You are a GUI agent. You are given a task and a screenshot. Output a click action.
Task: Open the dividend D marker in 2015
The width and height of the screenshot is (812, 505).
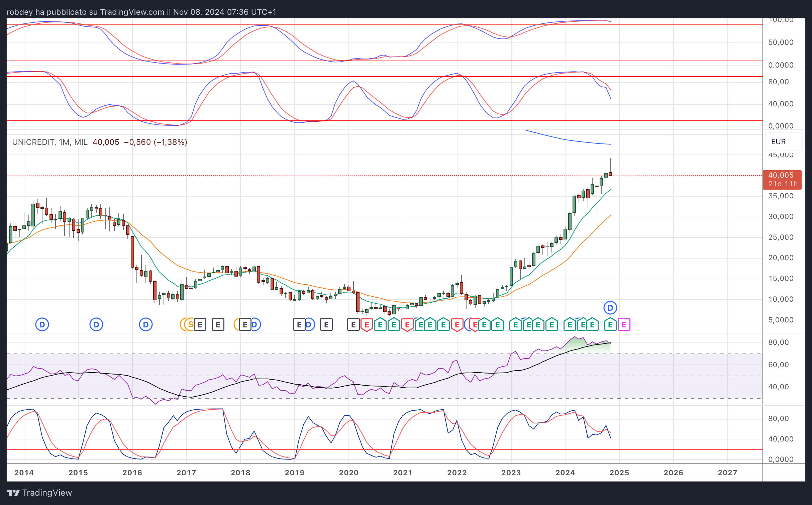point(96,324)
